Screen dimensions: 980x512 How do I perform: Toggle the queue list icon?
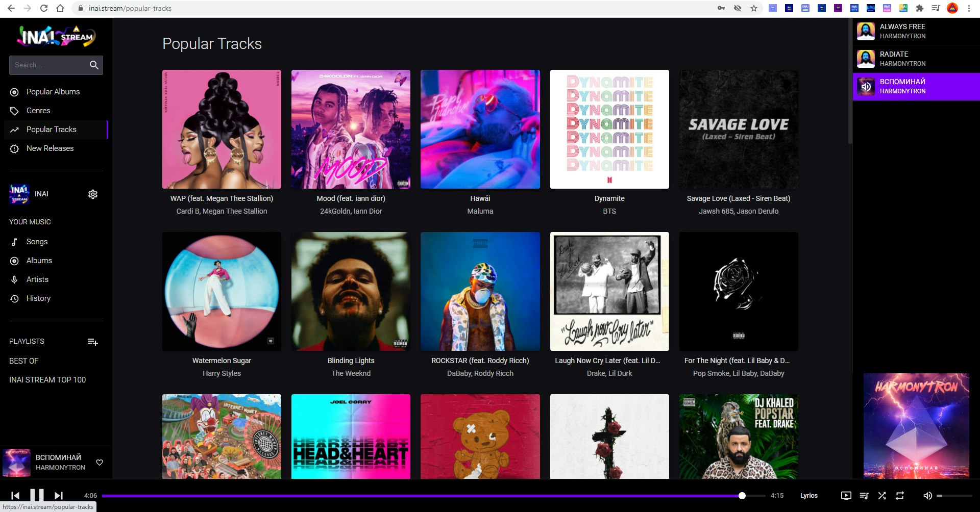864,496
